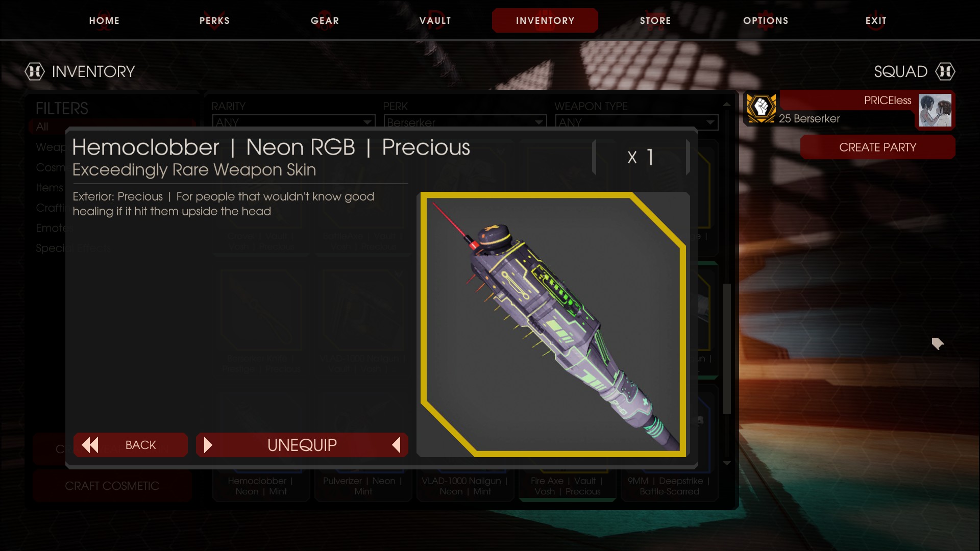Unequip the Hemoclobber Neon RGB skin
This screenshot has height=551, width=980.
[302, 445]
